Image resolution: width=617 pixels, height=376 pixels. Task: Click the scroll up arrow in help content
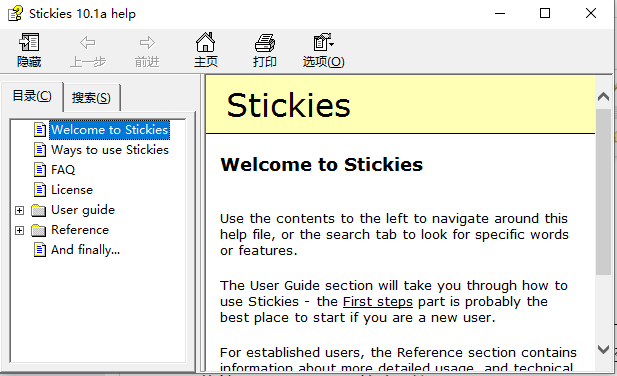tap(603, 96)
